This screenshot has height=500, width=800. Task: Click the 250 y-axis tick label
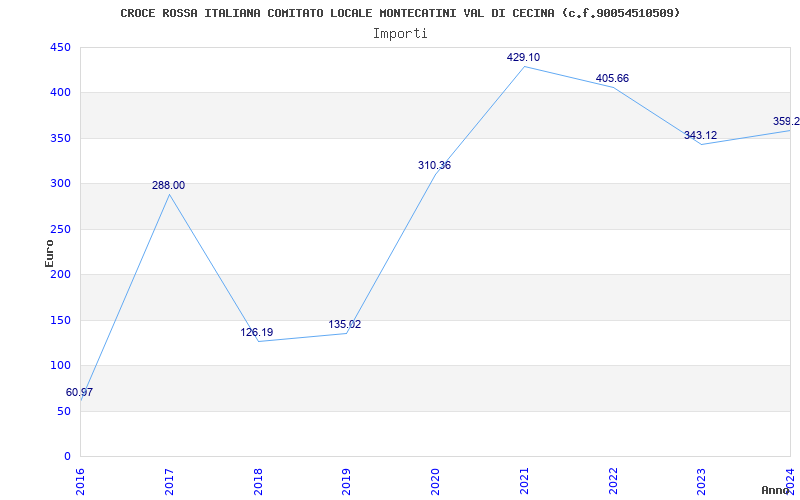(60, 229)
